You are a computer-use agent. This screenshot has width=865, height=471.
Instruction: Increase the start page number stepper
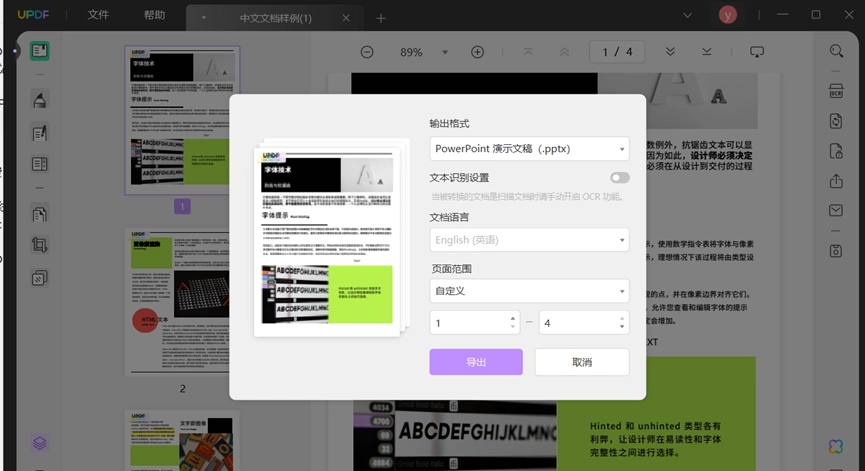coord(512,319)
